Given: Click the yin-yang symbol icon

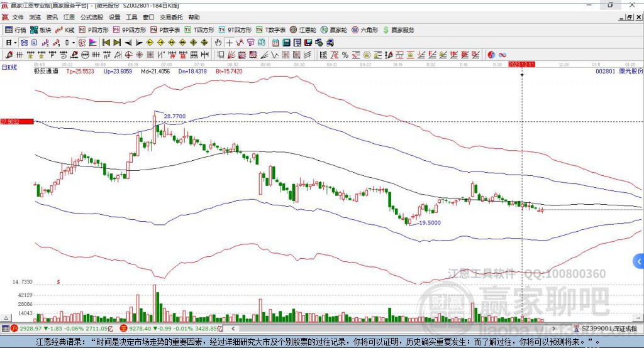Looking at the screenshot, I should pyautogui.click(x=491, y=55).
